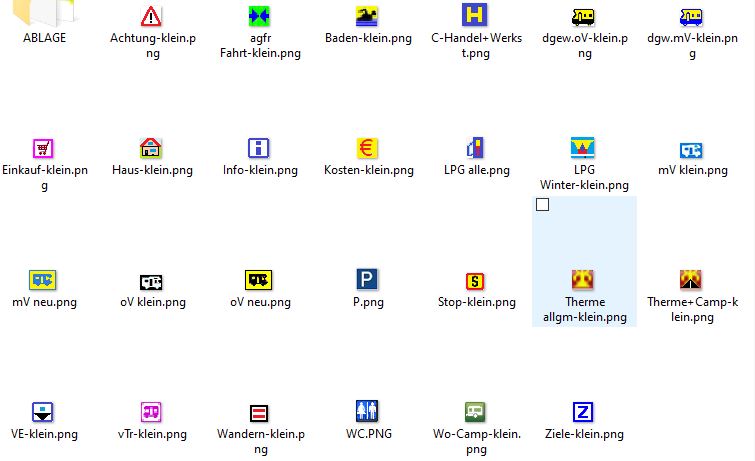Select the VE-klein.png thumbnail
This screenshot has width=755, height=461.
(x=43, y=412)
